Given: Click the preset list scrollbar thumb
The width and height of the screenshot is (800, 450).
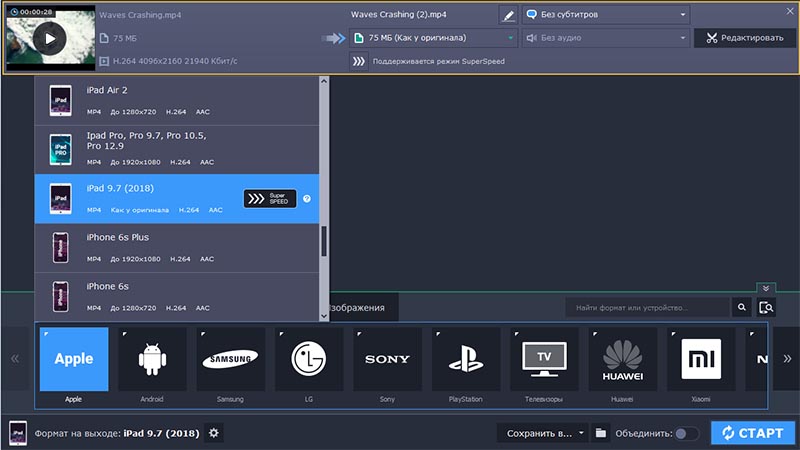Looking at the screenshot, I should 323,241.
